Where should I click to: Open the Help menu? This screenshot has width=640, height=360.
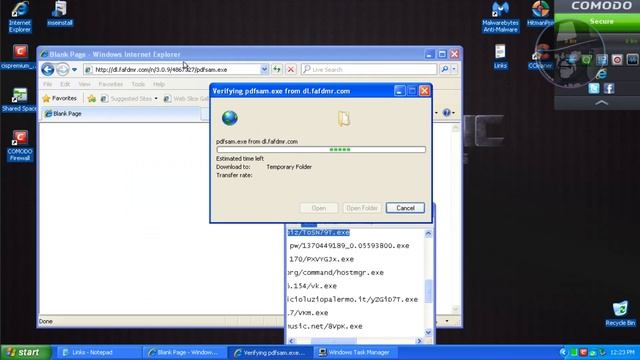(159, 84)
